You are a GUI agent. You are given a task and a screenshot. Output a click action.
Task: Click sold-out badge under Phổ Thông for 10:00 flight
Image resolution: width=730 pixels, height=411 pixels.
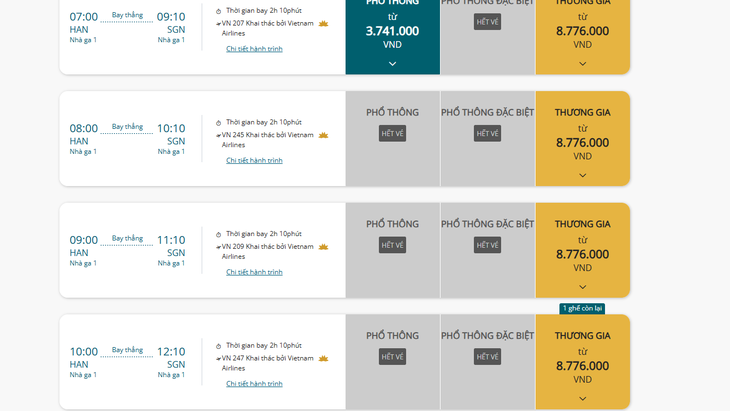(392, 357)
